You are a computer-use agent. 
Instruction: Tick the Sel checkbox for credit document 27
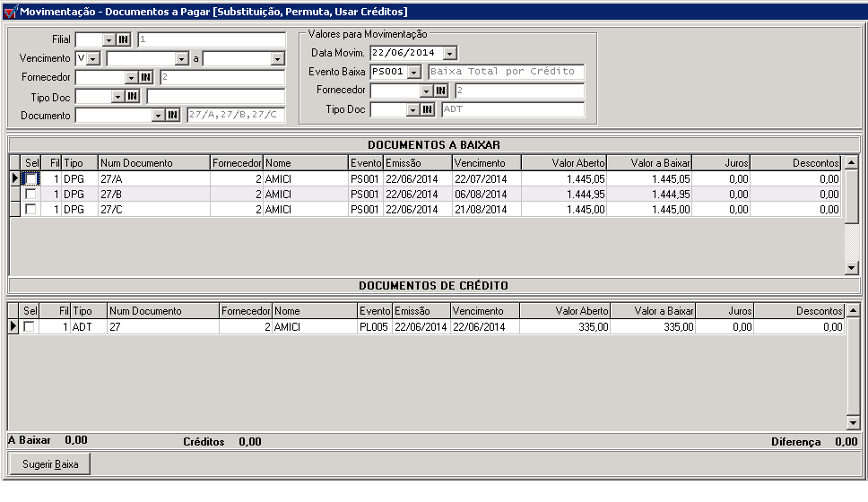pyautogui.click(x=29, y=327)
